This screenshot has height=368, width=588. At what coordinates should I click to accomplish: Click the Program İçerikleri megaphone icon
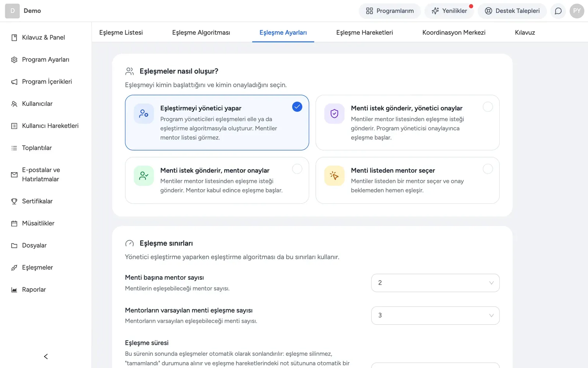(14, 82)
